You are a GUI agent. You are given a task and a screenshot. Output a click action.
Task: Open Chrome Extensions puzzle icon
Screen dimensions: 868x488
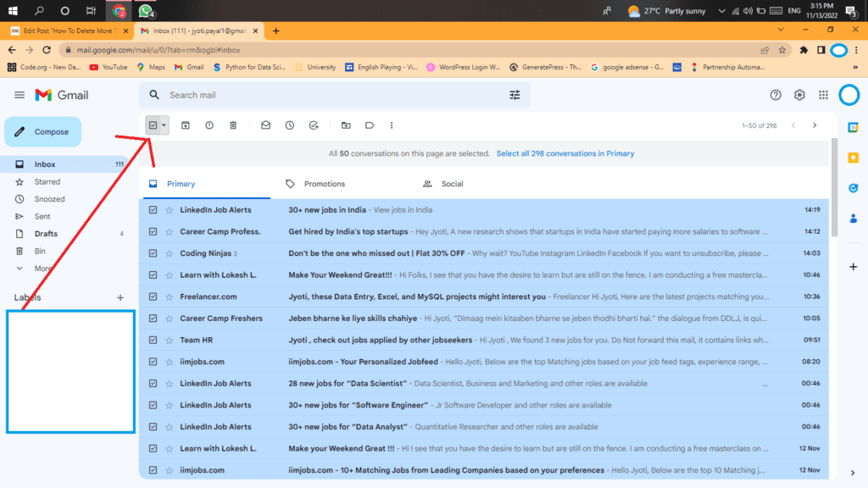804,50
